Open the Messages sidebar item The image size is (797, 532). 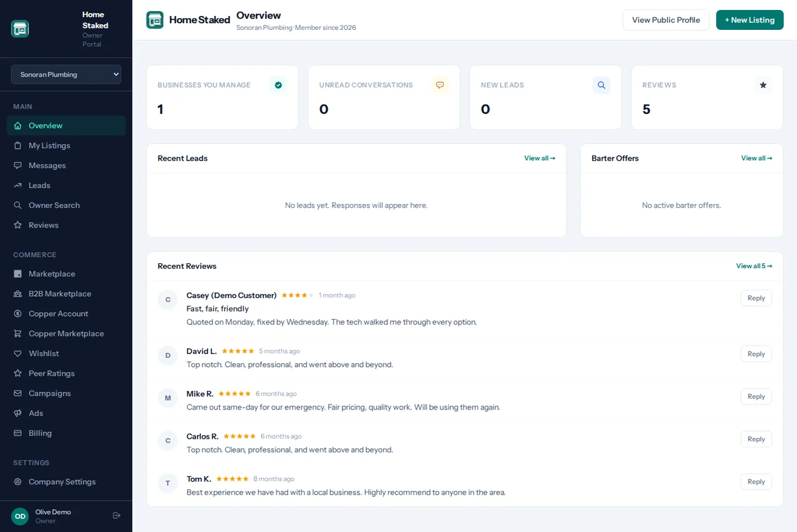coord(66,166)
